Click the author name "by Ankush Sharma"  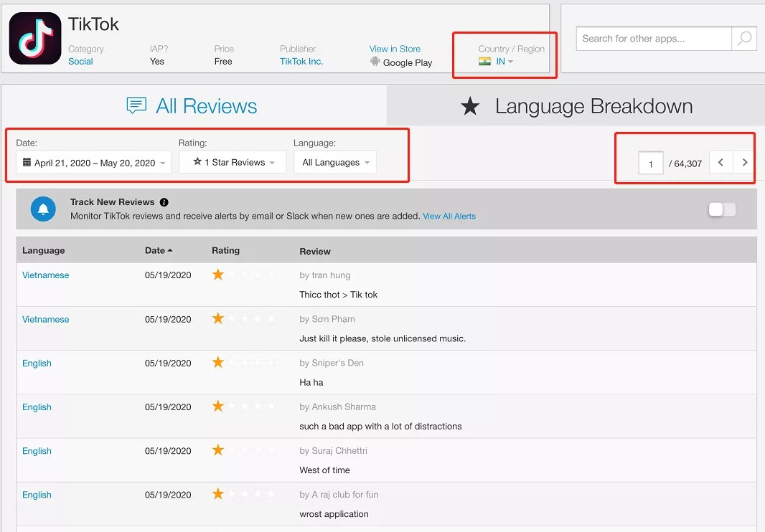(x=337, y=407)
